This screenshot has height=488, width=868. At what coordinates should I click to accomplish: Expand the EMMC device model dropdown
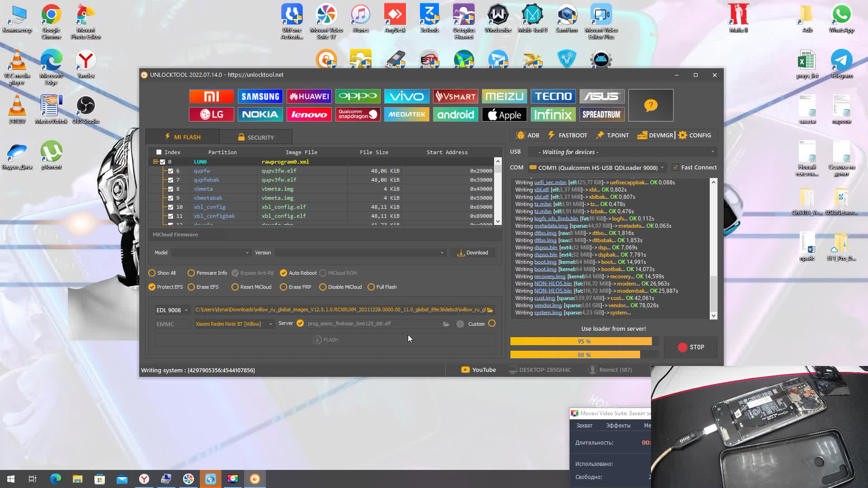point(271,324)
